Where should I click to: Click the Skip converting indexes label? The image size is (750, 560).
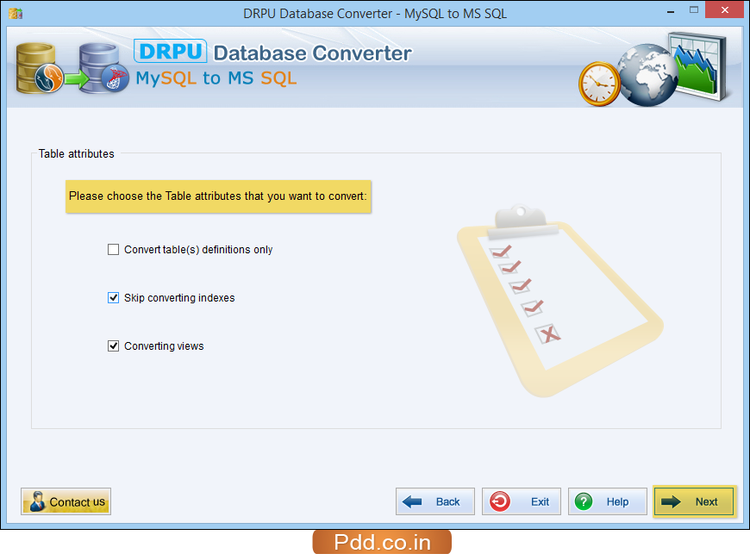click(x=179, y=298)
